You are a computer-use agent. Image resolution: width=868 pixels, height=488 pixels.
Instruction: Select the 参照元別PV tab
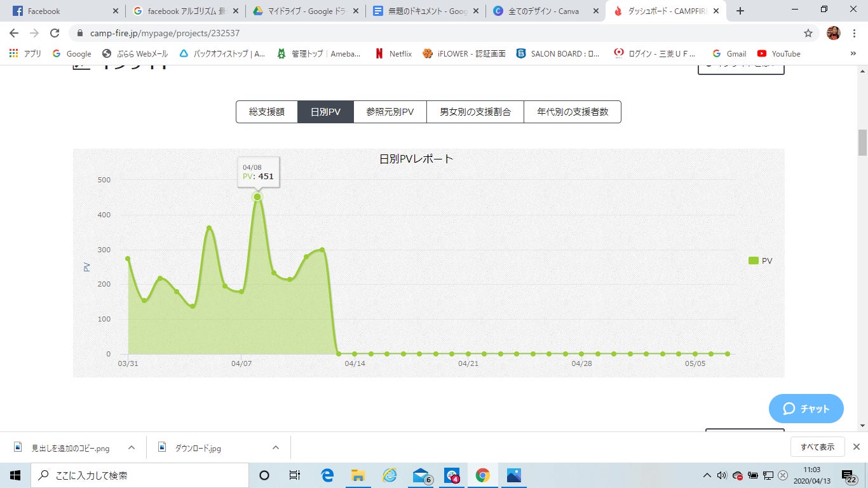390,112
